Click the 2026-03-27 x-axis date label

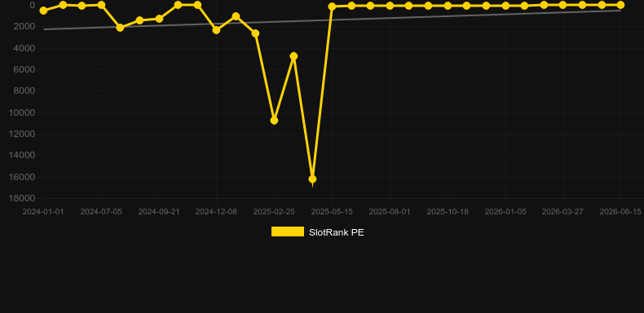point(562,212)
